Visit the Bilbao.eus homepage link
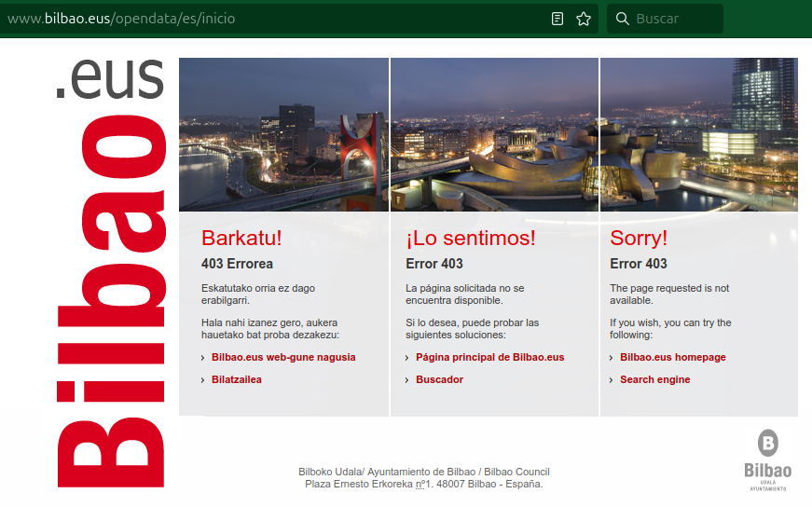 coord(672,357)
